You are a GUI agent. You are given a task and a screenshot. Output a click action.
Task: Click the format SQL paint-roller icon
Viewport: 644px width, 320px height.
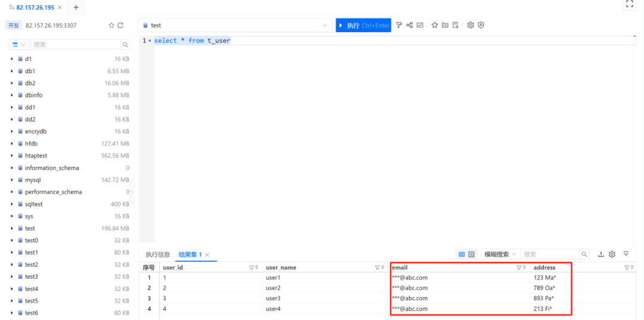tap(399, 25)
